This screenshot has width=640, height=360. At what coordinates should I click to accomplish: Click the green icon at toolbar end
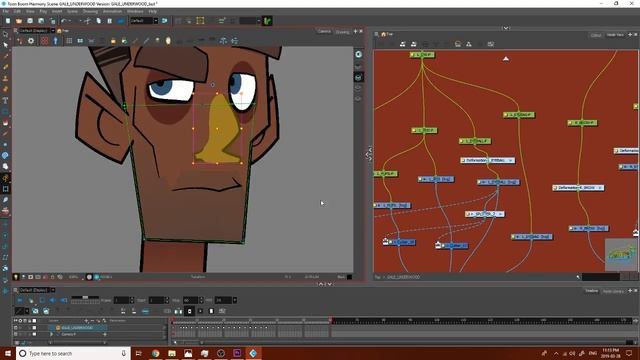pos(267,21)
